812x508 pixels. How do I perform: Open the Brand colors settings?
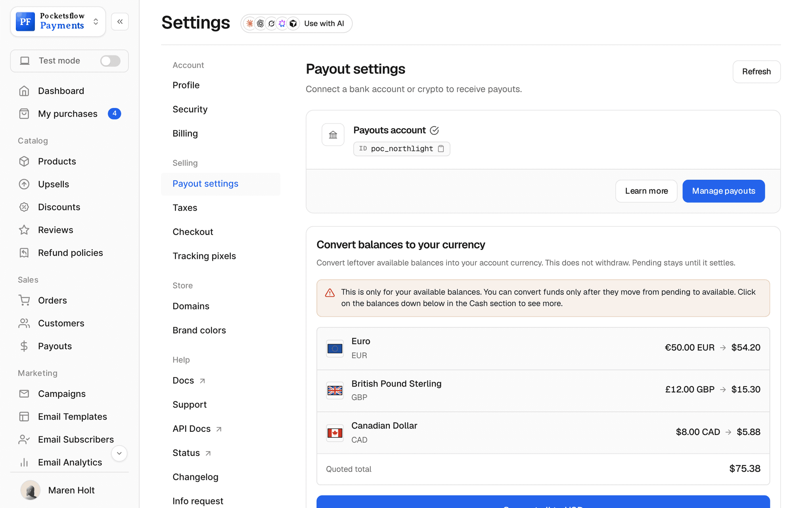point(199,331)
